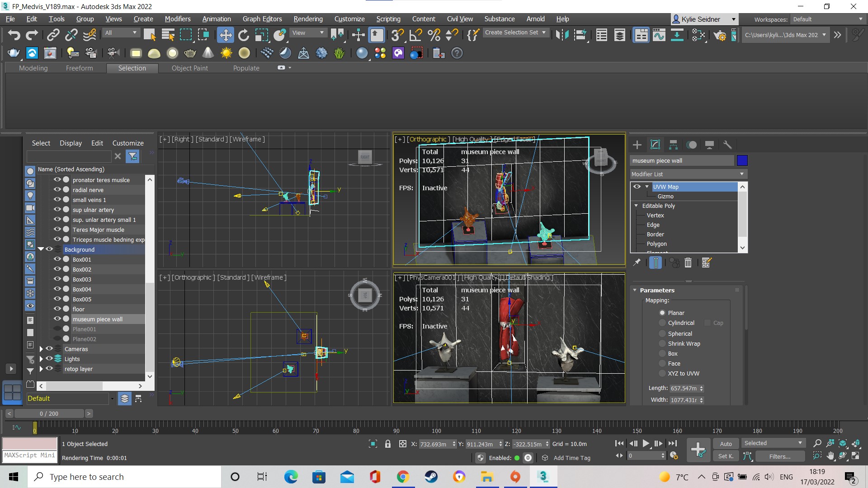Viewport: 868px width, 488px height.
Task: Delete the UVW Map modifier with trash icon
Action: pyautogui.click(x=688, y=263)
